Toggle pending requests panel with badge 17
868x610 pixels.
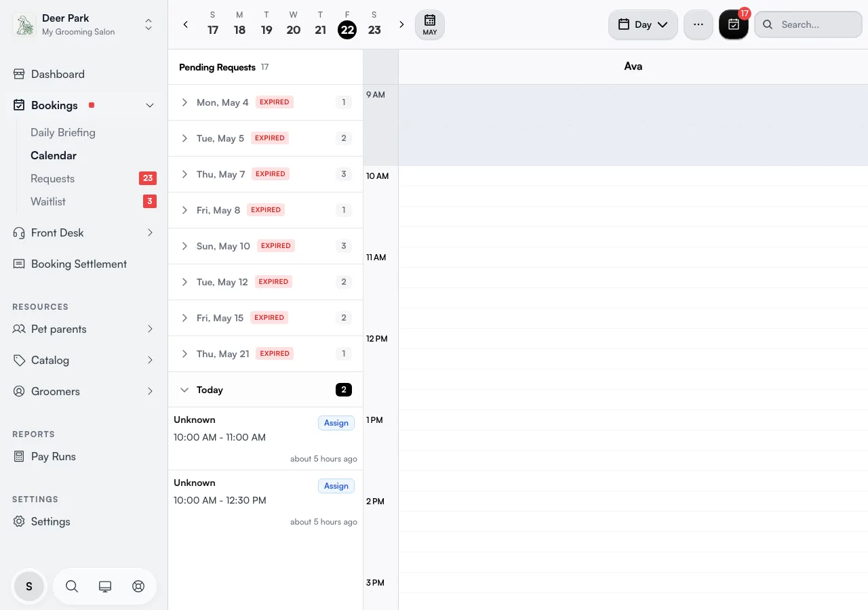coord(734,24)
